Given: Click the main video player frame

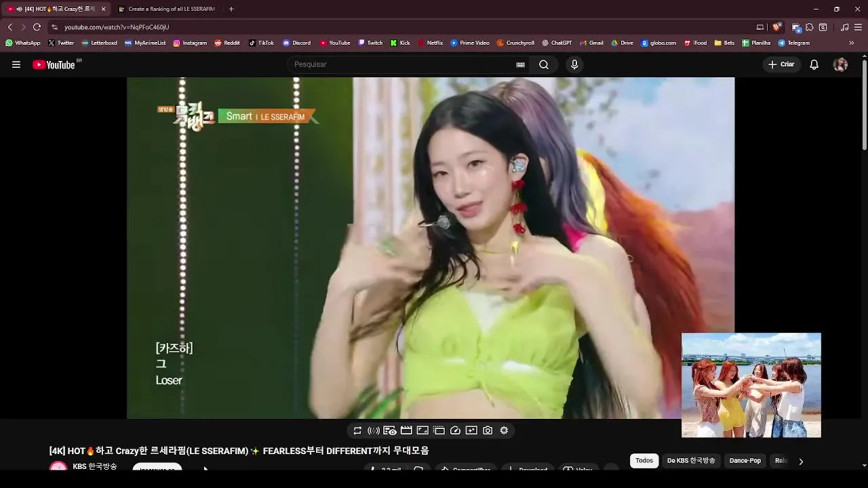Looking at the screenshot, I should click(x=431, y=248).
